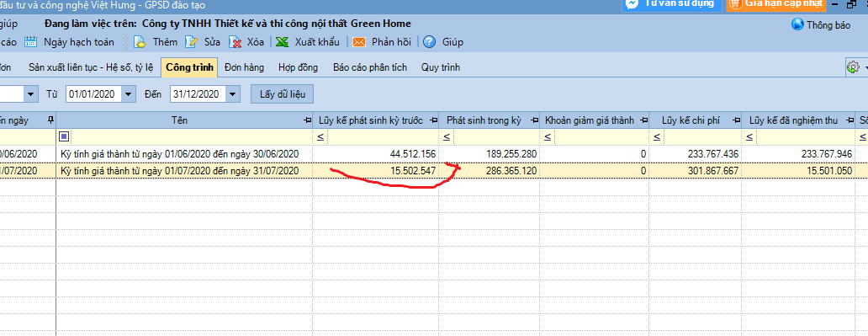Click cell value 286.365.120
Viewport: 868px width, 336px height.
click(x=511, y=171)
